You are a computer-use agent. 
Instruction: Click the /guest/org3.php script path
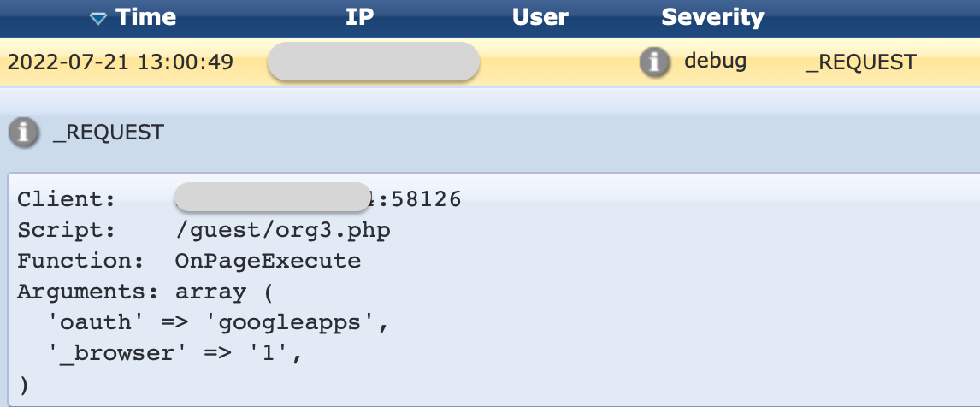282,230
